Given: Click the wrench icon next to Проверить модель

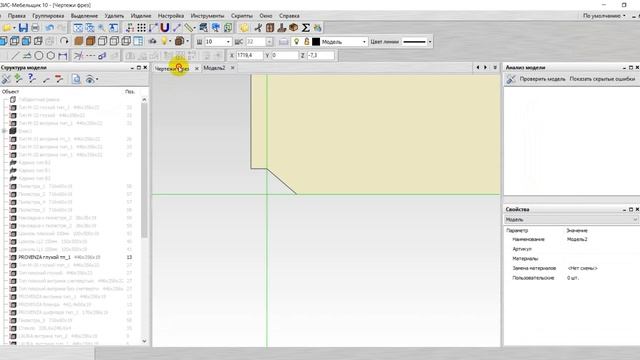Looking at the screenshot, I should (511, 79).
